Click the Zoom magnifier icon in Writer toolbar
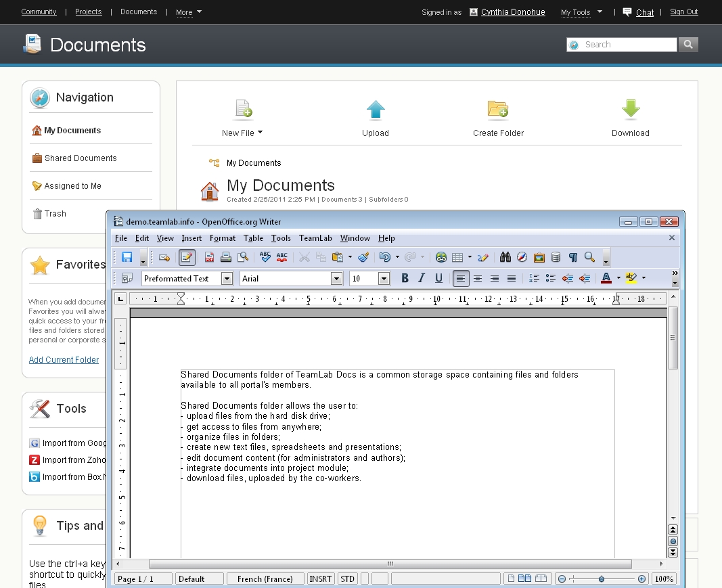This screenshot has width=722, height=588. [589, 257]
